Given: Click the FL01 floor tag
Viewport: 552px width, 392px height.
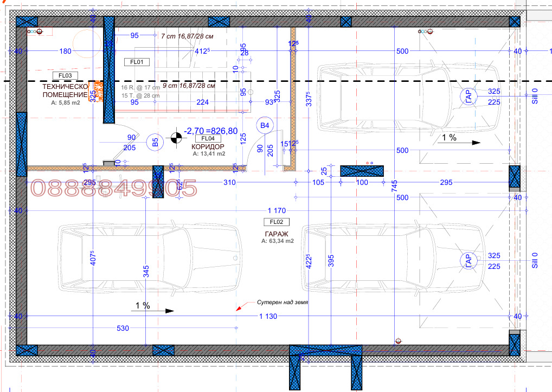Looking at the screenshot, I should click(136, 62).
